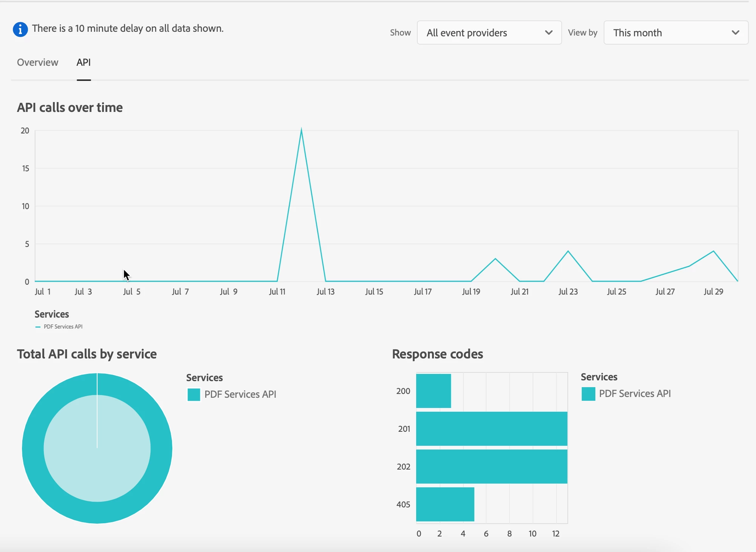Screen dimensions: 756x552
Task: Click the 405 response code bar
Action: point(445,504)
